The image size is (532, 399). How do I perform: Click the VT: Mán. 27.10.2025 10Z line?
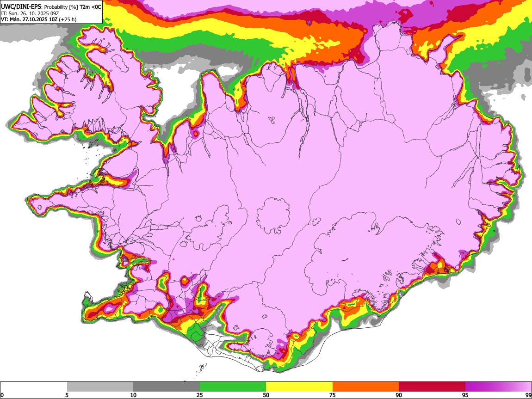coord(39,19)
